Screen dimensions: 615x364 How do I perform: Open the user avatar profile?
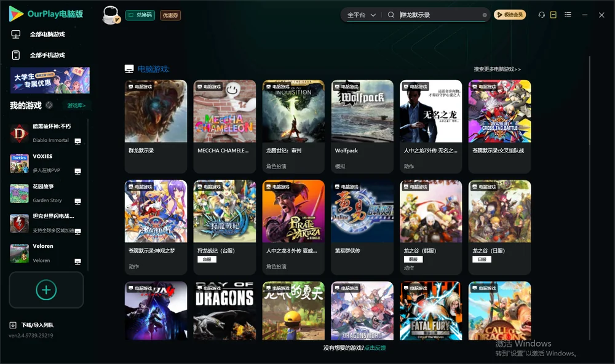click(111, 15)
